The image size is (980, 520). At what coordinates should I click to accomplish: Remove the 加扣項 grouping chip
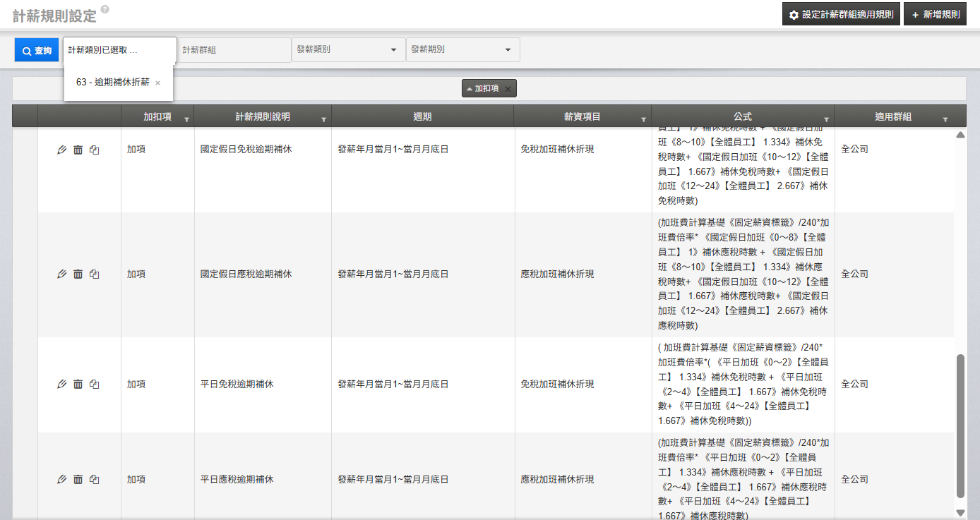click(x=508, y=89)
